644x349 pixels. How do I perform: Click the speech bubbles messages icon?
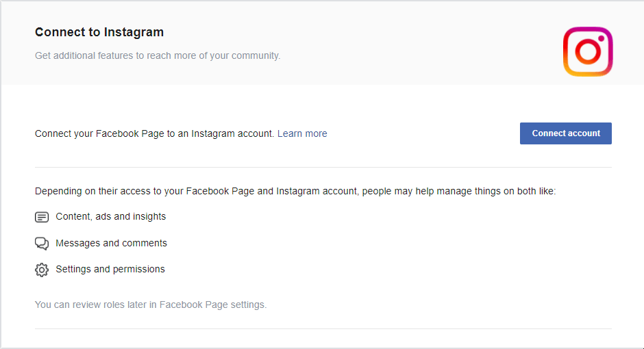click(42, 244)
